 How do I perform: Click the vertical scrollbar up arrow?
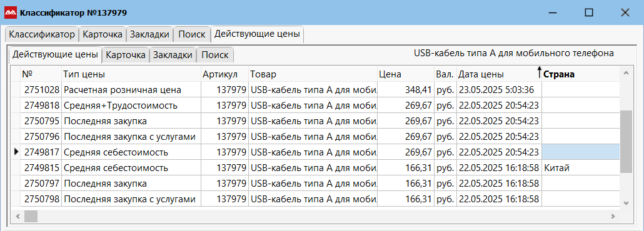point(626,74)
